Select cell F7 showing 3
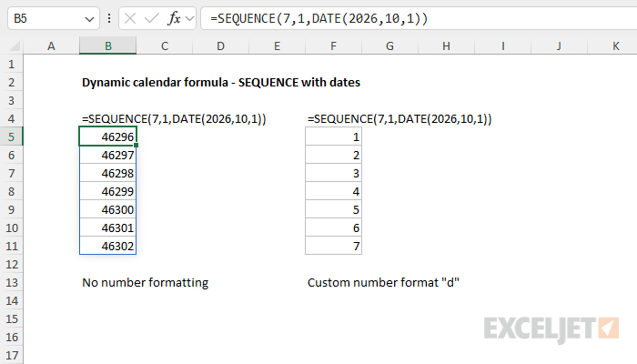 click(x=334, y=174)
